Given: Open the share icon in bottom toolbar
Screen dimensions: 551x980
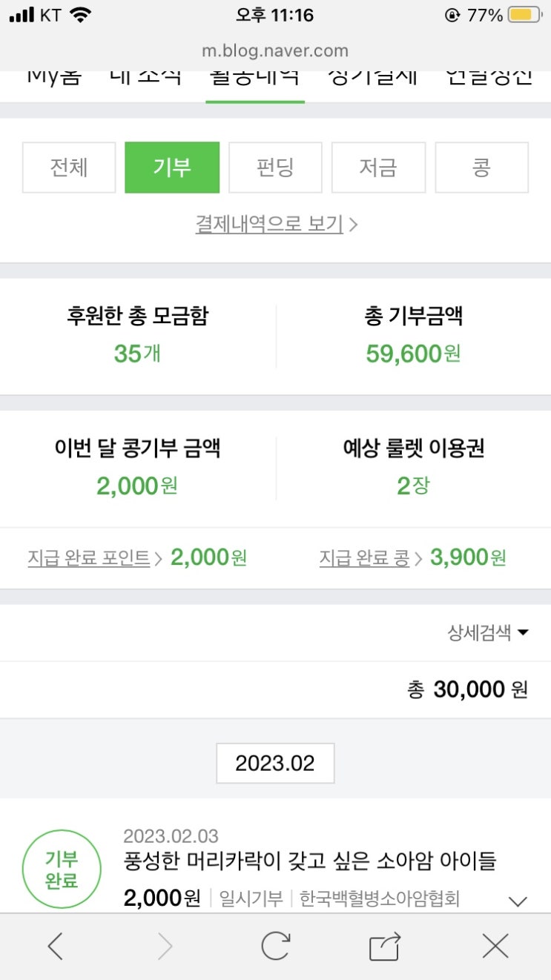Looking at the screenshot, I should point(385,946).
